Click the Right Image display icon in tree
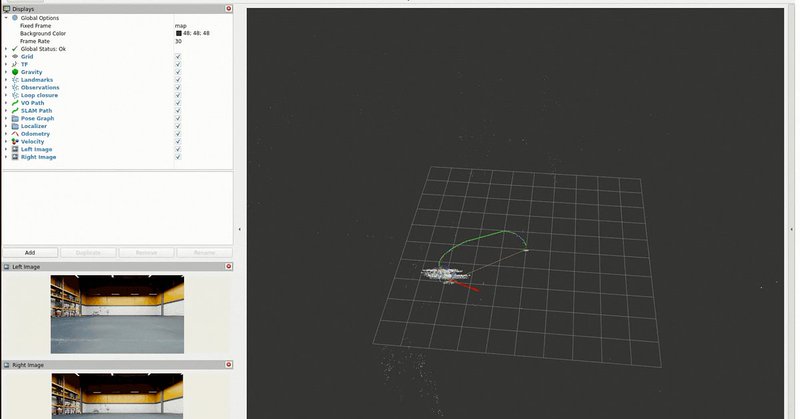The width and height of the screenshot is (800, 419). click(15, 157)
